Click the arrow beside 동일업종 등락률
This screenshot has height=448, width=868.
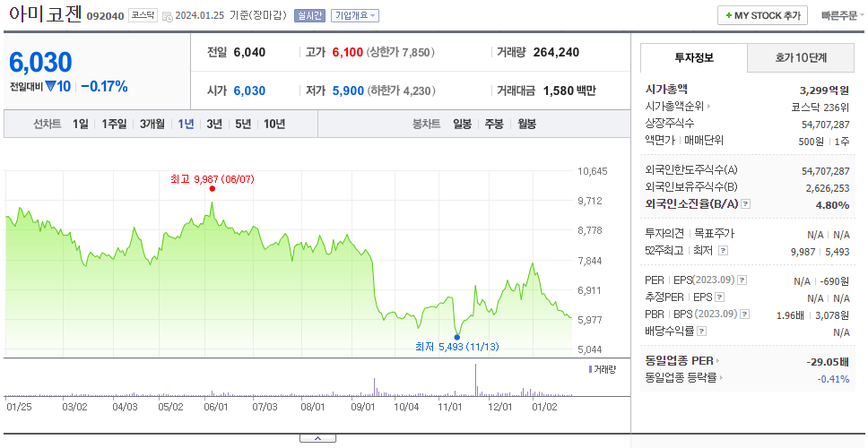pos(721,378)
